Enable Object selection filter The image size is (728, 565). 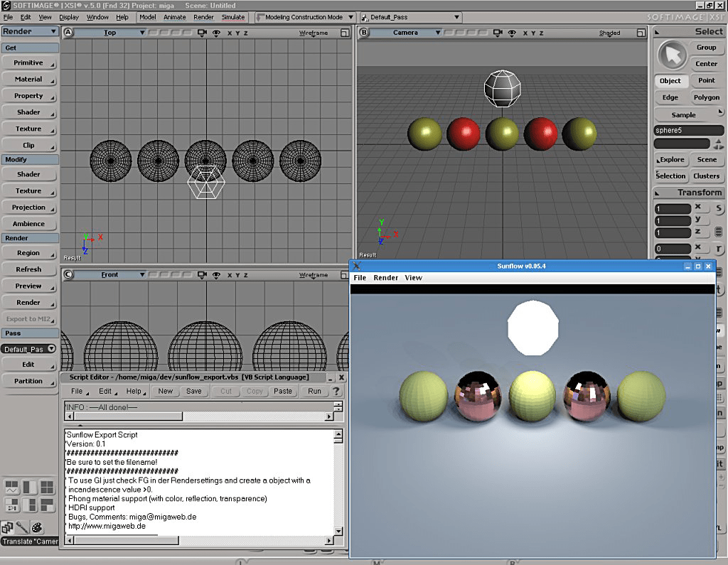pos(670,81)
